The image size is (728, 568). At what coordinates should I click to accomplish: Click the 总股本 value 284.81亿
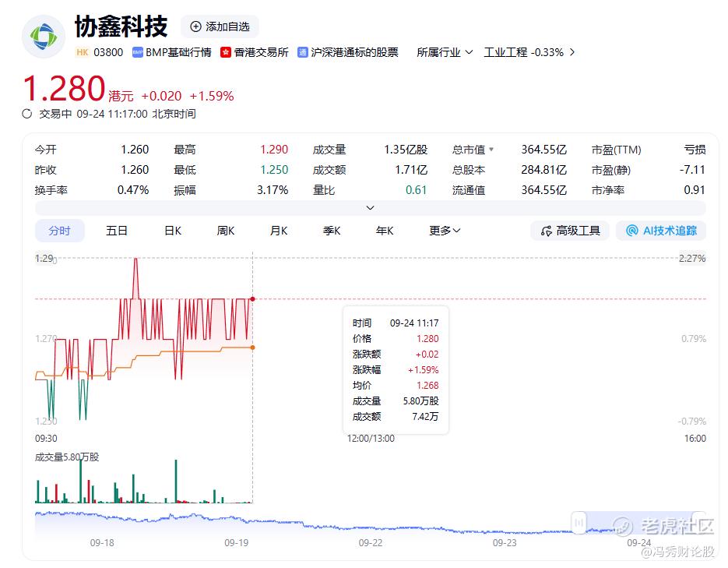click(543, 170)
